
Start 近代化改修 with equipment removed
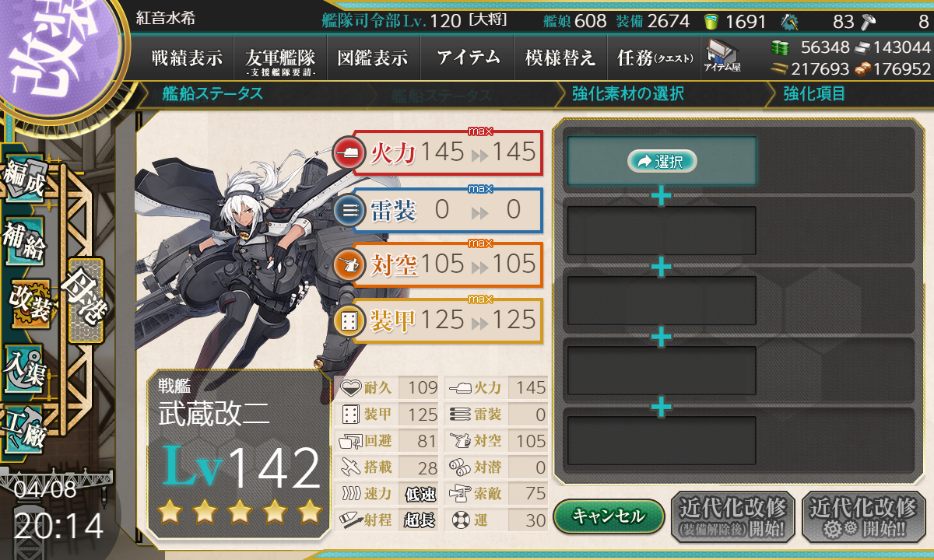(x=733, y=516)
